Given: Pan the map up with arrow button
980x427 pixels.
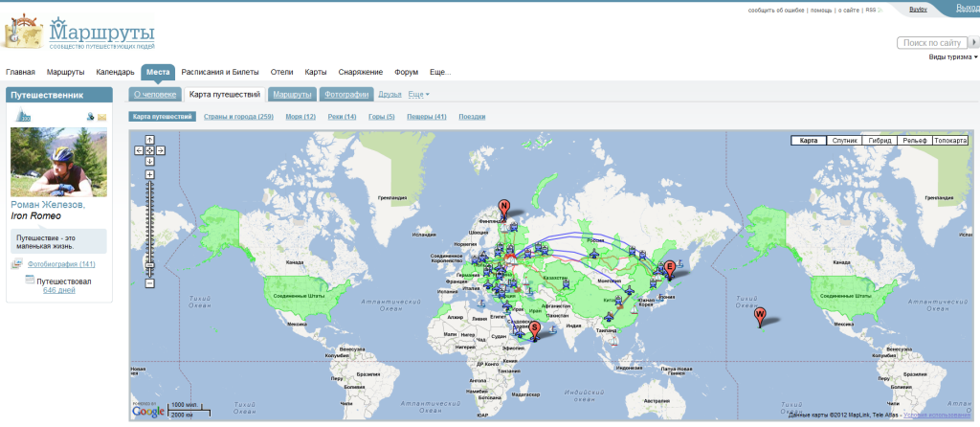Looking at the screenshot, I should click(149, 140).
